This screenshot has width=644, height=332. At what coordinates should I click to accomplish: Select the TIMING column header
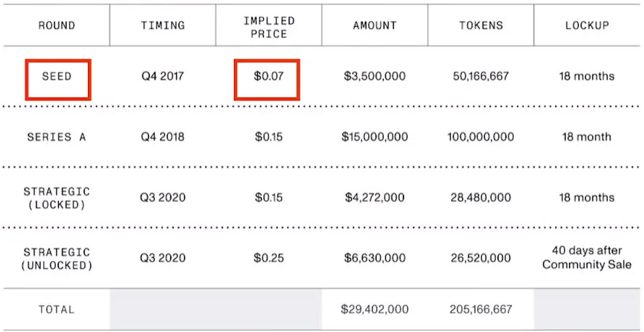163,25
